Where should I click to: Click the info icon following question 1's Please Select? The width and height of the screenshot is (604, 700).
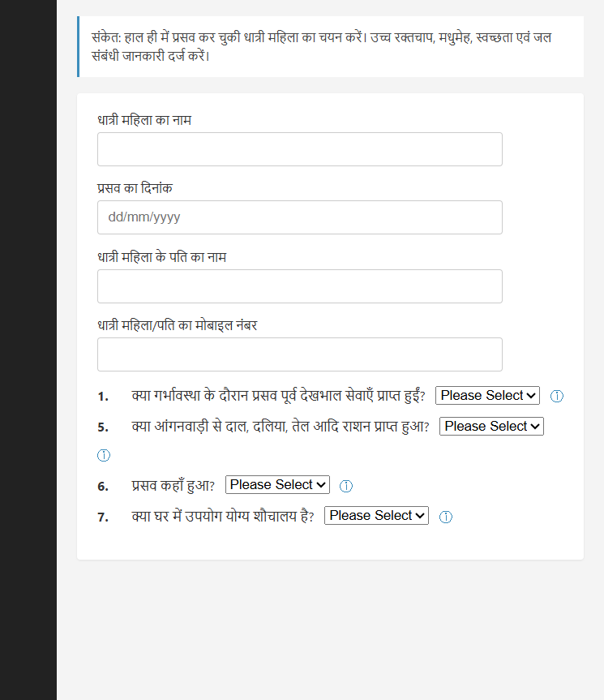556,396
